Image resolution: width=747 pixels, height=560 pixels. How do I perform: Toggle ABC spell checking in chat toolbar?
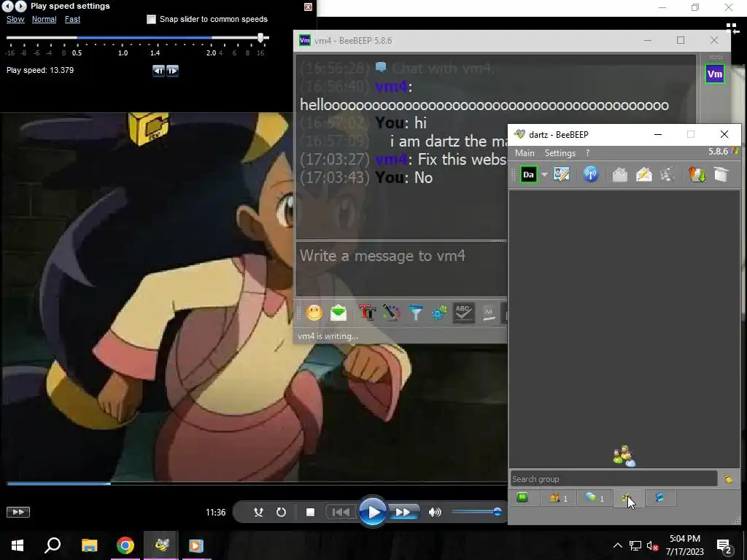click(463, 313)
